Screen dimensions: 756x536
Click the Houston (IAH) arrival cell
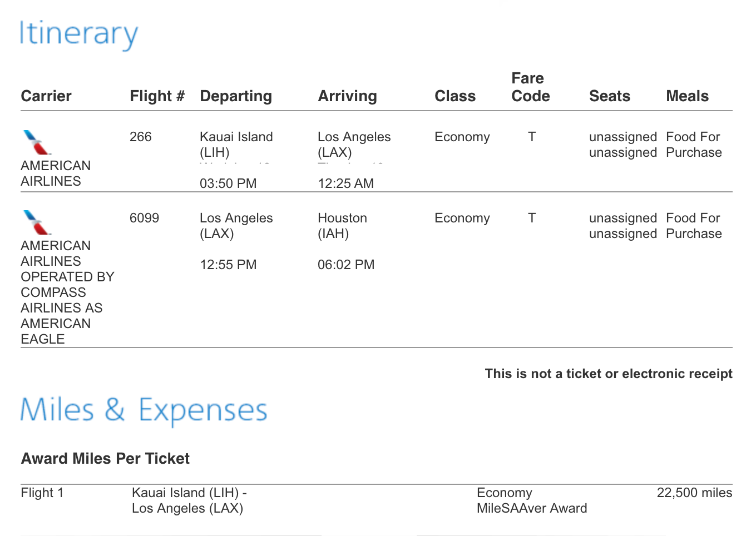342,226
